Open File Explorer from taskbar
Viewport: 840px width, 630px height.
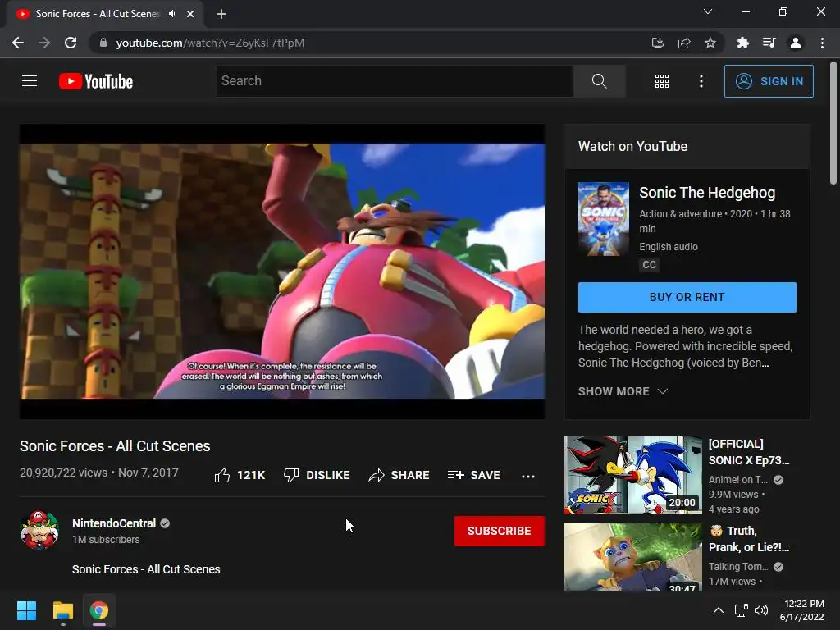[62, 610]
